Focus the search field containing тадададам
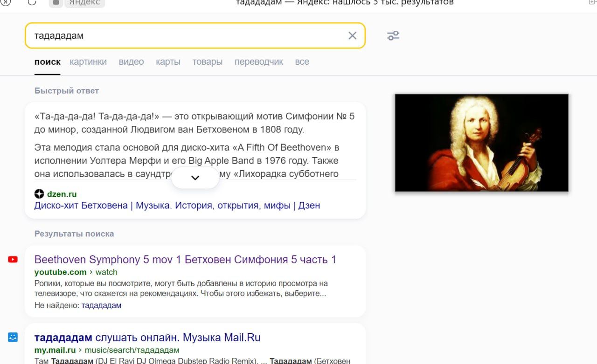The height and width of the screenshot is (364, 597). 187,36
